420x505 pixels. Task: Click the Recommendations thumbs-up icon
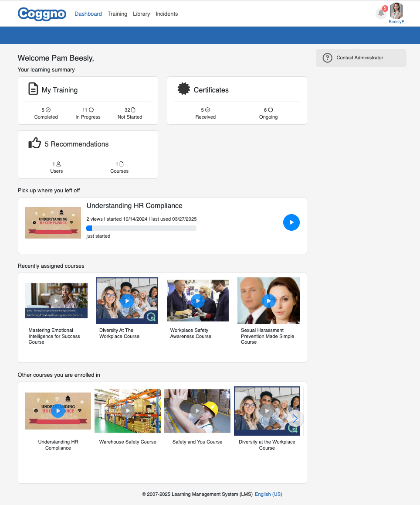point(35,143)
